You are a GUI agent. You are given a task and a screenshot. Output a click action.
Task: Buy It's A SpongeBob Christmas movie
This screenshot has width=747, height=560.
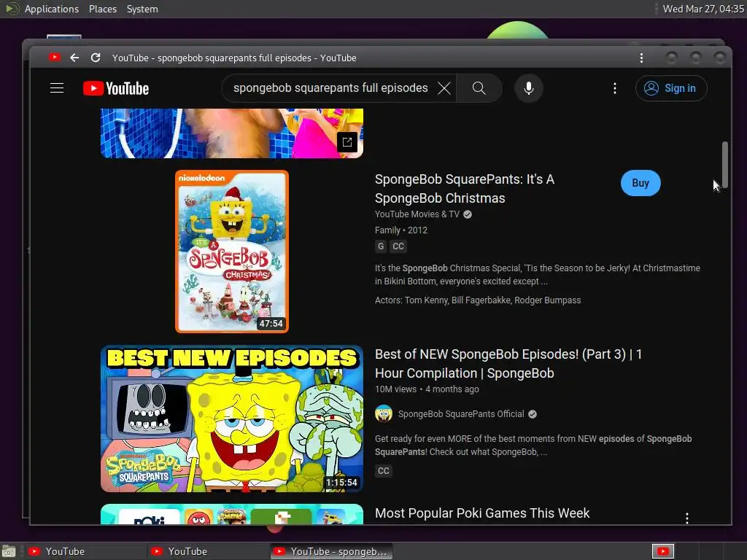[640, 183]
